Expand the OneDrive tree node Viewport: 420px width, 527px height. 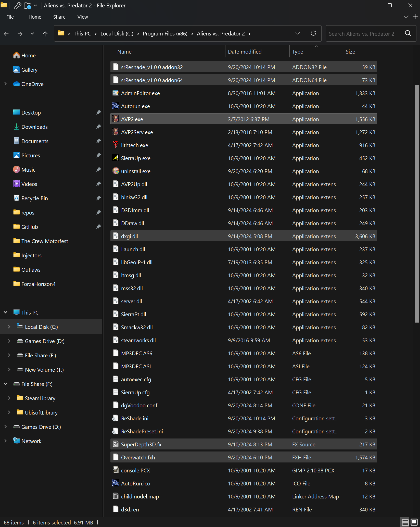coord(6,84)
